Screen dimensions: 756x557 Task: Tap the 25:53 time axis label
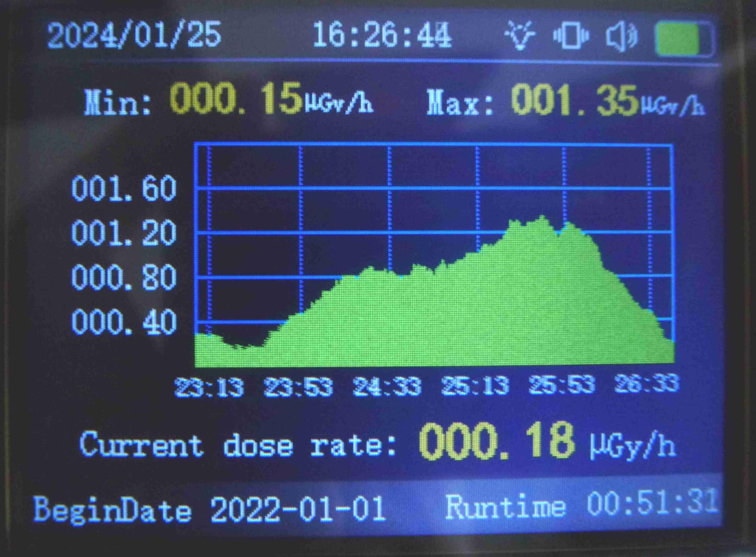pos(562,384)
